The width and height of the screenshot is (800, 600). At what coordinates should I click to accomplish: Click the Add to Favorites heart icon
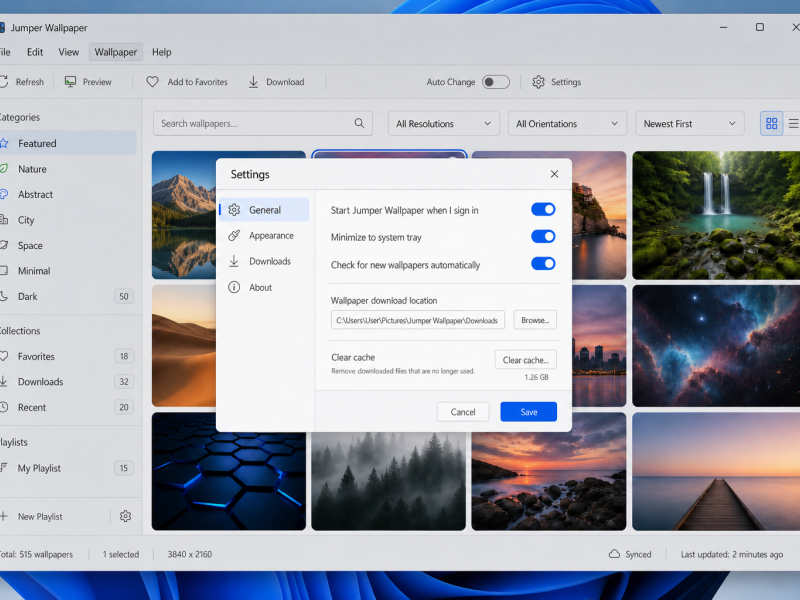(152, 82)
